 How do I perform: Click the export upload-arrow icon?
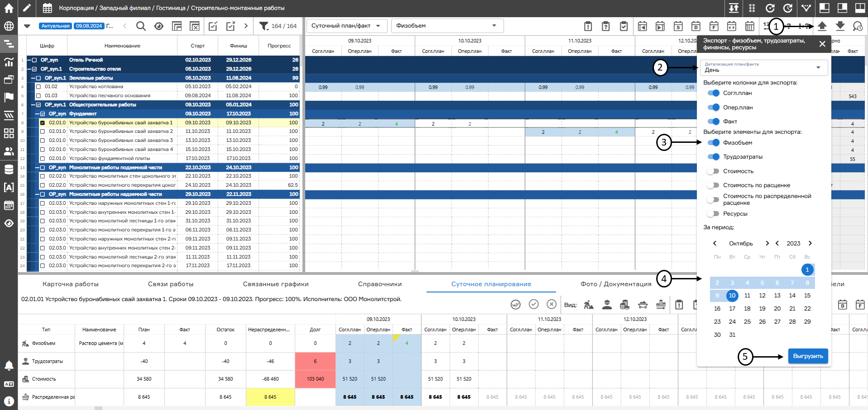pyautogui.click(x=822, y=26)
